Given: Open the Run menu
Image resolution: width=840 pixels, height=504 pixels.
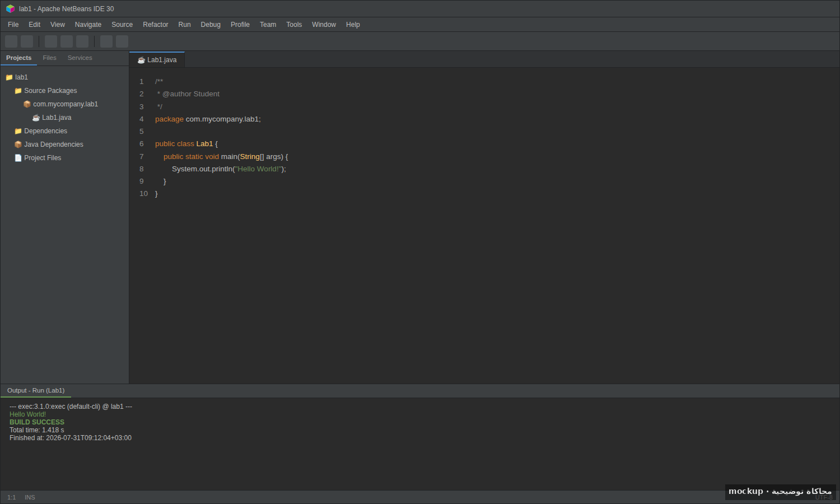Looking at the screenshot, I should pos(184,25).
